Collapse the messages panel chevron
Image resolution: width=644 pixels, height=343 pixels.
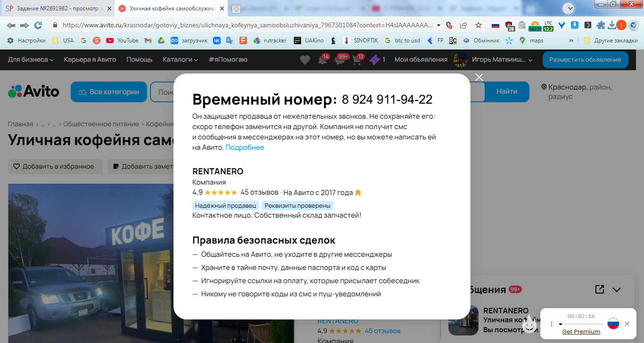click(x=617, y=289)
